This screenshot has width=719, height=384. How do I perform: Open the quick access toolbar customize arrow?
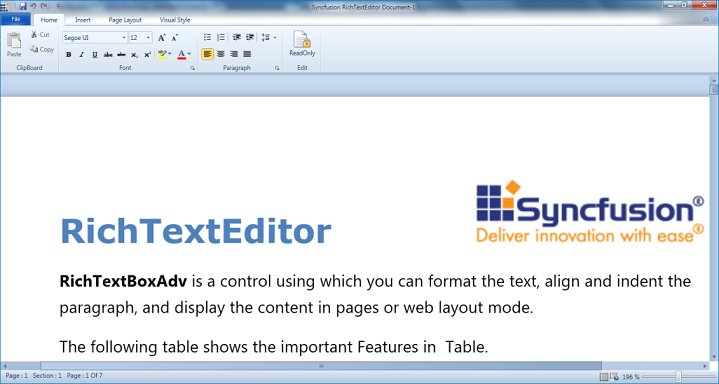[58, 6]
